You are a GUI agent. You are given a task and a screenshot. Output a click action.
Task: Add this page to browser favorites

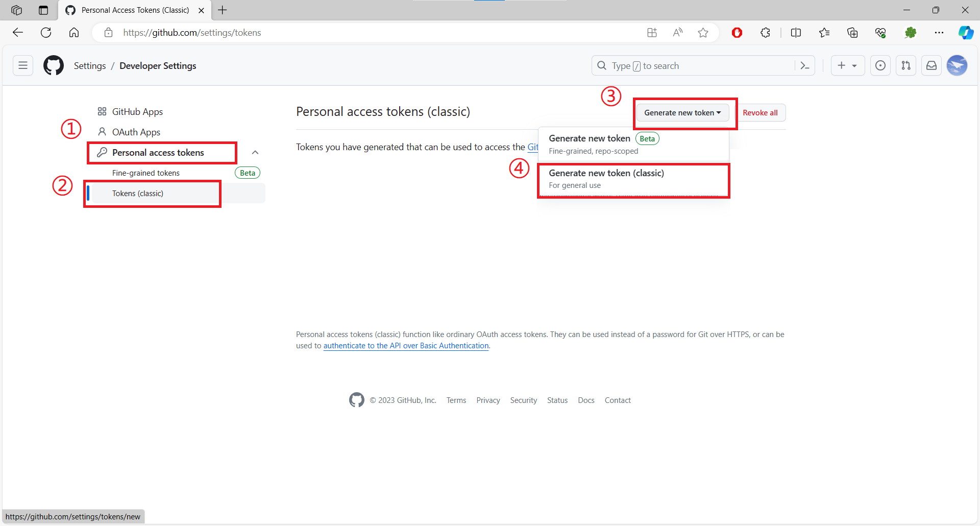[x=703, y=33]
